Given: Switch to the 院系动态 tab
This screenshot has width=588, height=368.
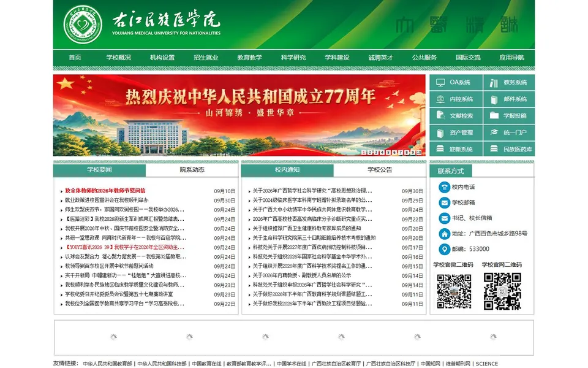Looking at the screenshot, I should [192, 170].
